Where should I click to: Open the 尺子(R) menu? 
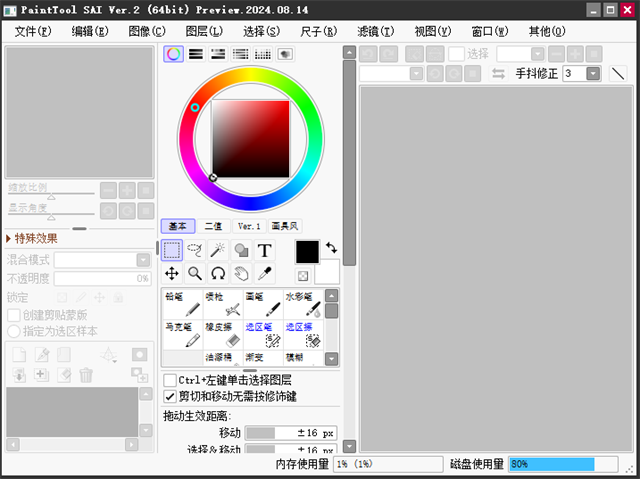(x=318, y=31)
